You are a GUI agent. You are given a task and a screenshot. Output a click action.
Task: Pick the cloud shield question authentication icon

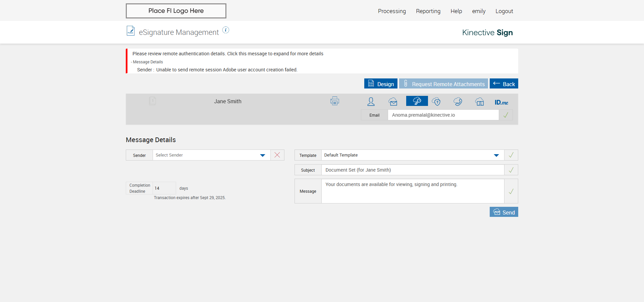[436, 101]
